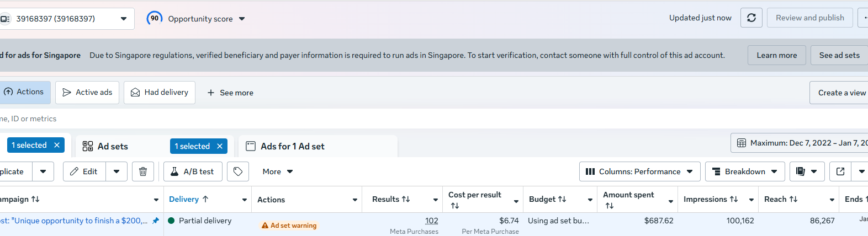Delete the selected ad set with trash icon
868x236 pixels.
pos(142,171)
